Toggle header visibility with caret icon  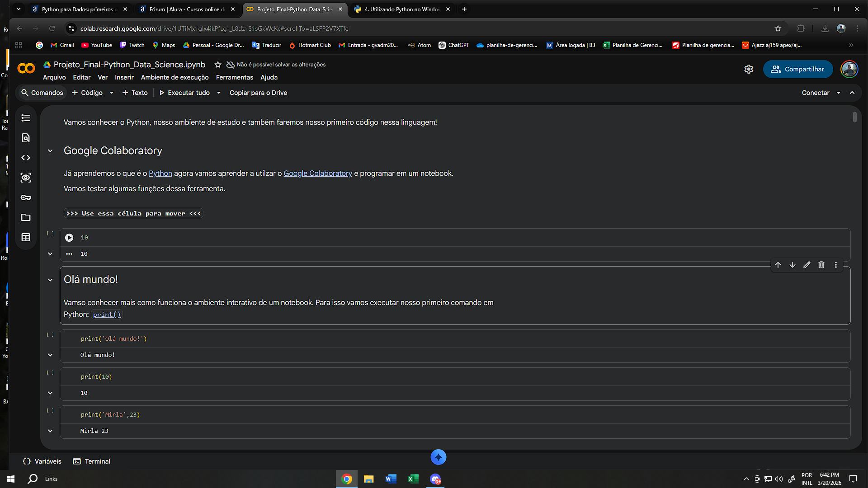click(x=852, y=93)
